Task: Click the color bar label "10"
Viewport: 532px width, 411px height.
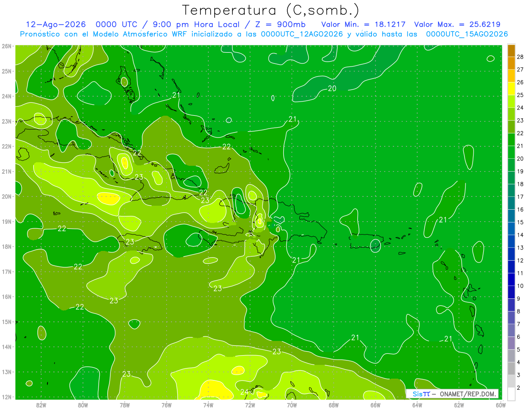Action: [520, 286]
